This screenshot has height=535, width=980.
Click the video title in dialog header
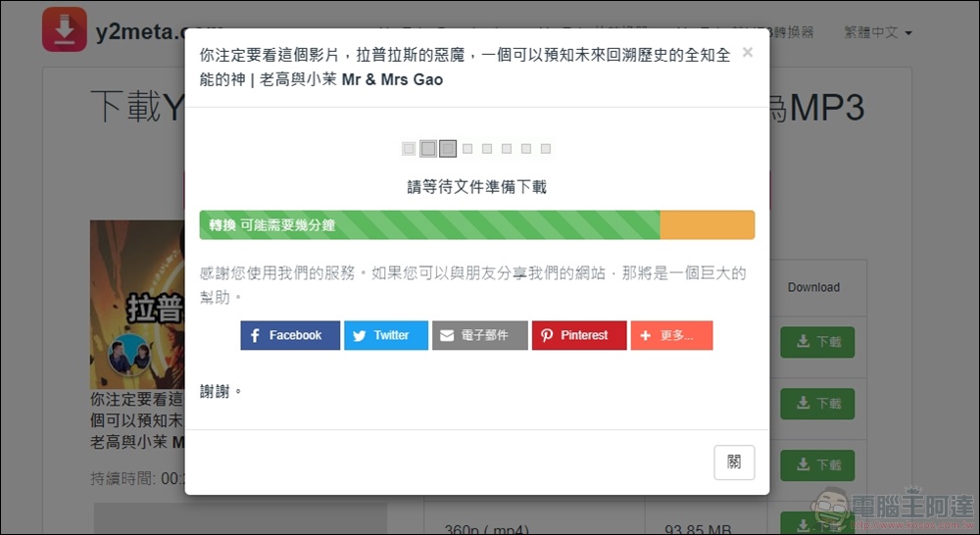pos(465,67)
